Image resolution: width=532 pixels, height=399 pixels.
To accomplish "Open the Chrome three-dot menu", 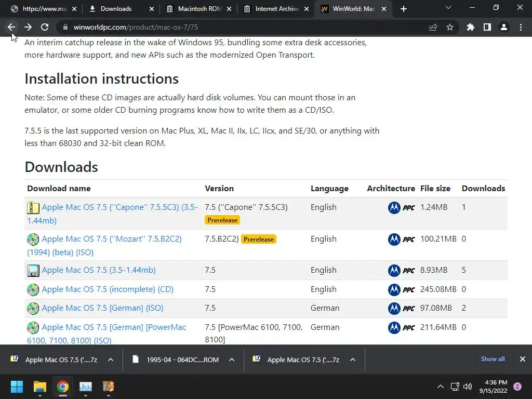I will (521, 27).
